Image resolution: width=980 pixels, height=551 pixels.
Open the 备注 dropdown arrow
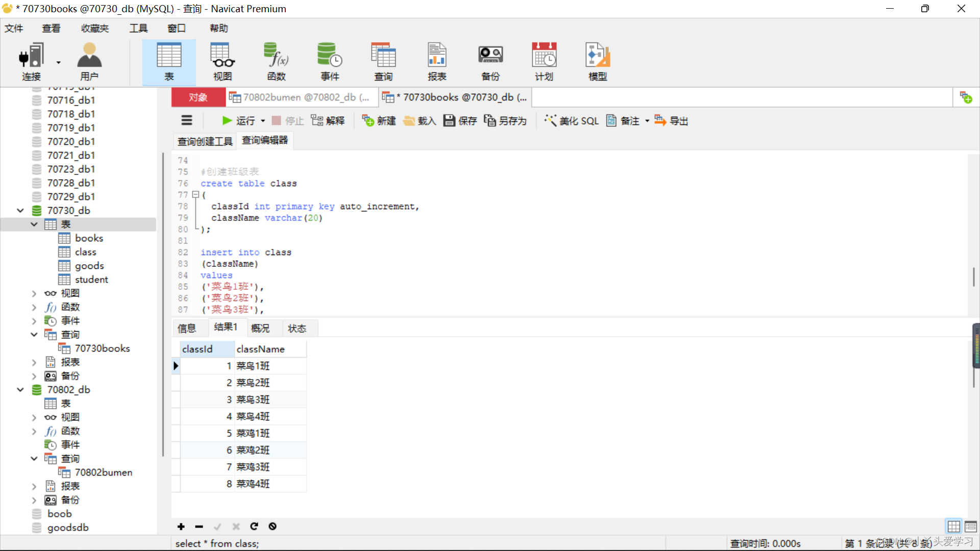click(x=647, y=121)
